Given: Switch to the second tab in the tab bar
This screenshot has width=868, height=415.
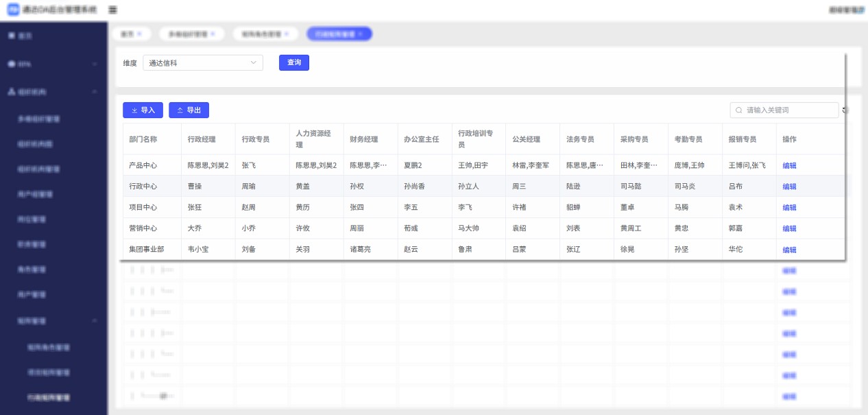Looking at the screenshot, I should point(187,34).
